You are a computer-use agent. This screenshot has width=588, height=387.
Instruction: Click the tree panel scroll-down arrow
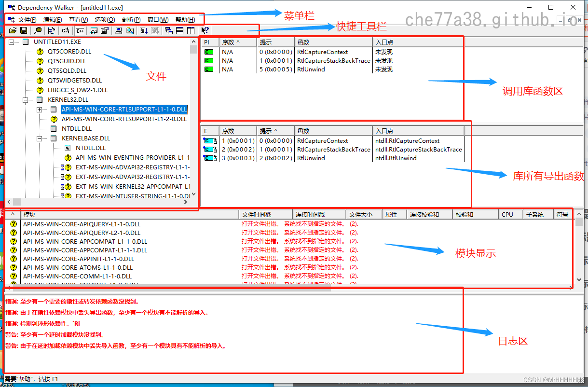point(194,194)
